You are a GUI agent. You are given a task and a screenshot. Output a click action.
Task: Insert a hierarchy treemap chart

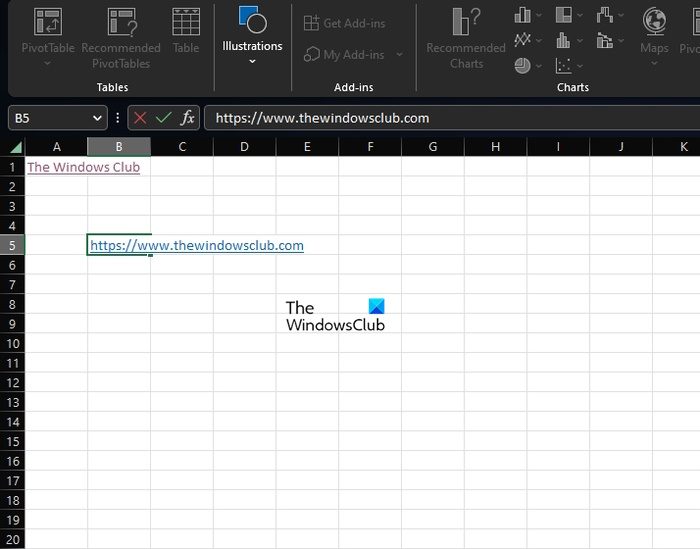[563, 15]
